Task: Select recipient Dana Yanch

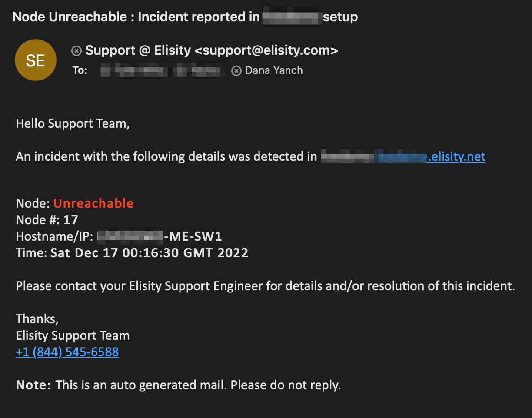Action: [x=274, y=70]
